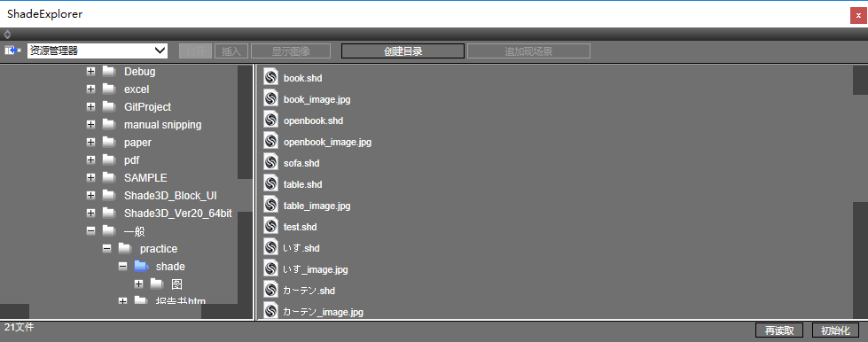This screenshot has width=868, height=342.
Task: Click the 显示图像 button
Action: click(291, 51)
